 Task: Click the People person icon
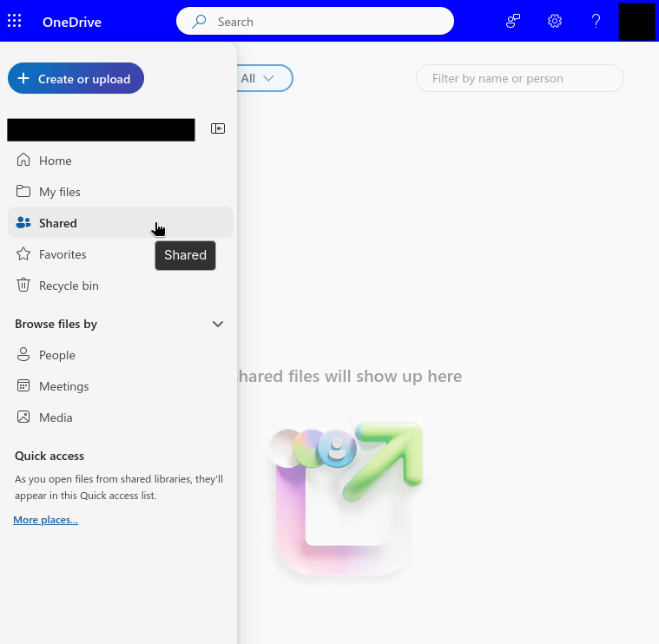23,354
